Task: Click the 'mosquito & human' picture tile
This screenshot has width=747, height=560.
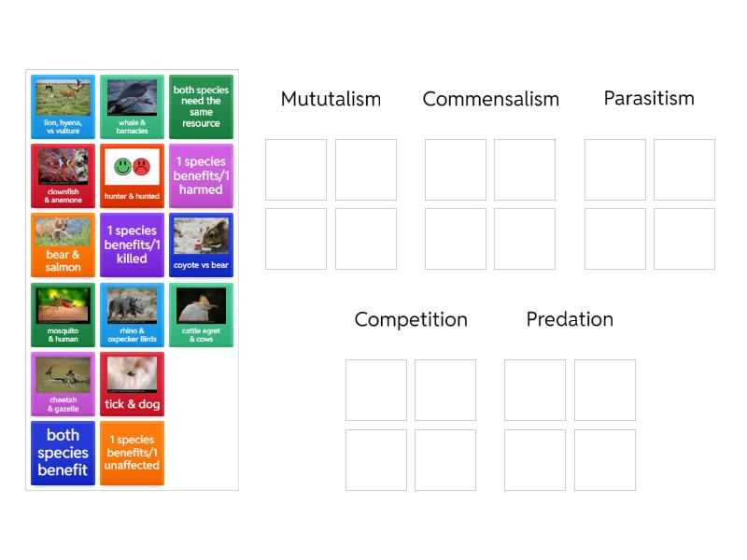Action: [62, 314]
